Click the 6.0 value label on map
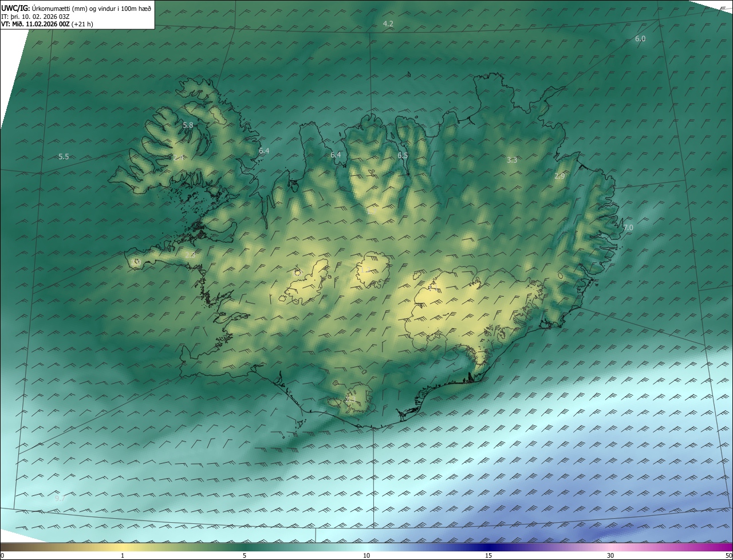This screenshot has width=733, height=560. (640, 38)
